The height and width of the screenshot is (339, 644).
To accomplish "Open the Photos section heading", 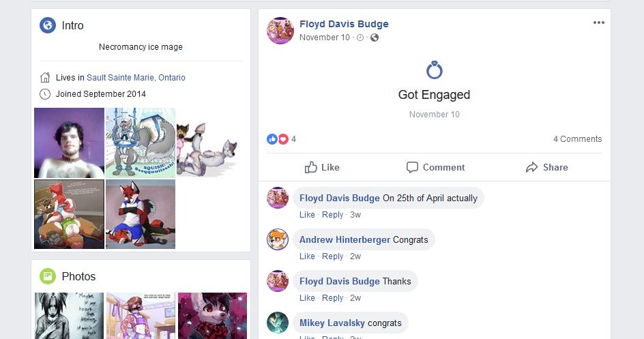I will coord(78,277).
